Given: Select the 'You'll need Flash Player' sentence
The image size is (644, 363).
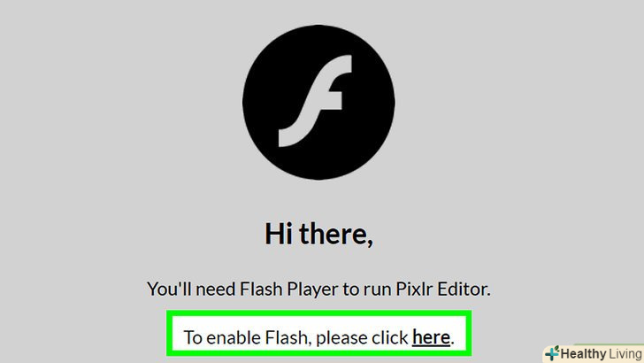Looking at the screenshot, I should [318, 289].
